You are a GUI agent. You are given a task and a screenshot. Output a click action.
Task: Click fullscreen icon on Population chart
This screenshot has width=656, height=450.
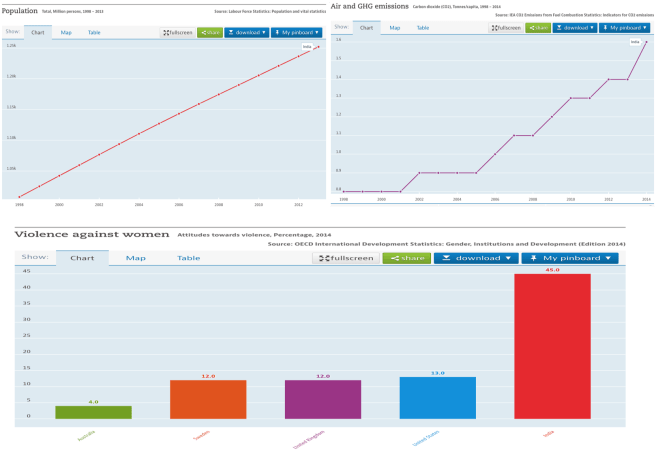click(x=178, y=32)
